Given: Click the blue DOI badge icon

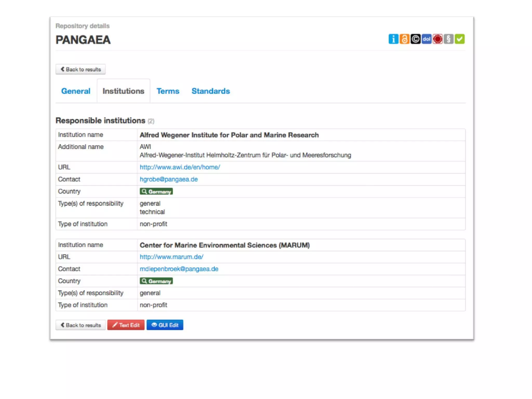Looking at the screenshot, I should click(426, 39).
